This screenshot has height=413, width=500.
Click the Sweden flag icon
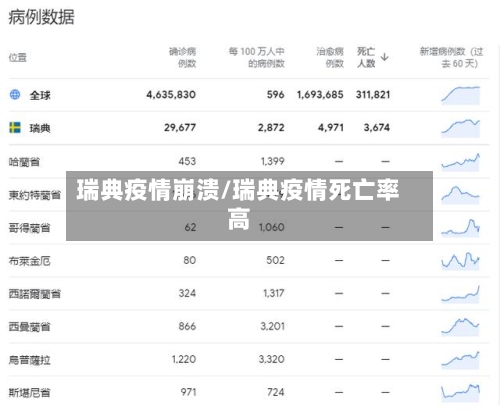tap(15, 127)
